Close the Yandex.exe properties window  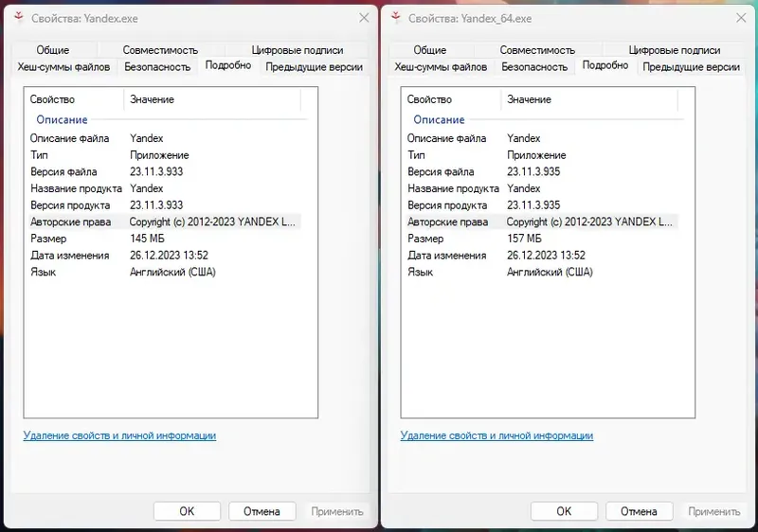coord(364,17)
